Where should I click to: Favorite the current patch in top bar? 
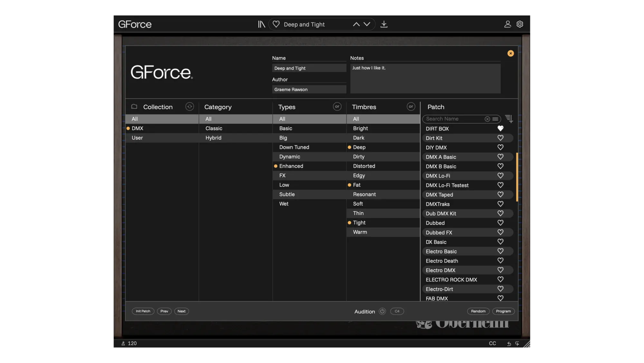[276, 24]
